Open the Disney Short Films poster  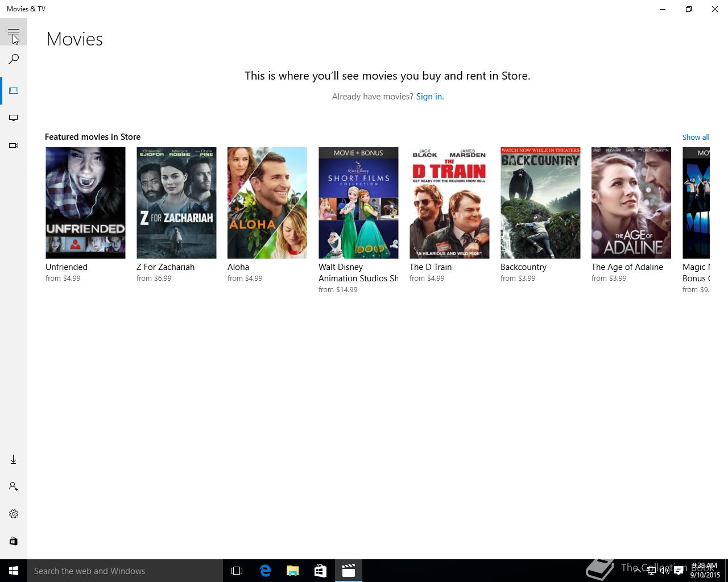[358, 203]
